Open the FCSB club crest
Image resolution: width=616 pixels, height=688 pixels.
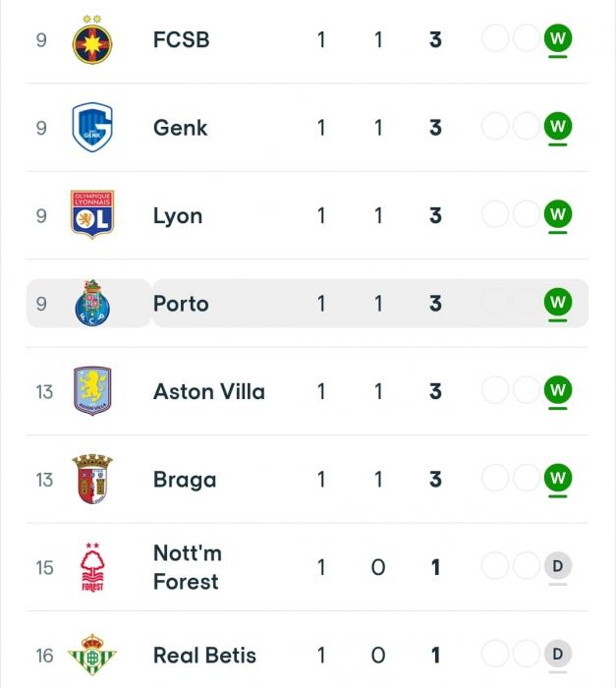92,39
